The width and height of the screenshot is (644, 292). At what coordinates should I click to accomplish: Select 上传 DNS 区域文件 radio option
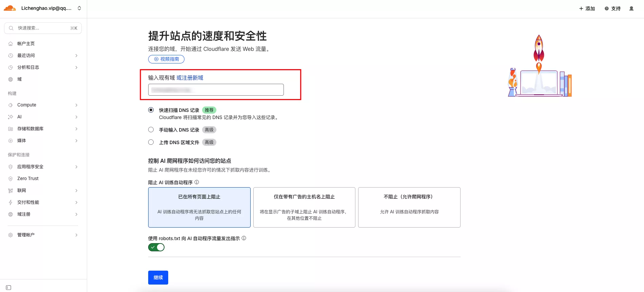[151, 142]
